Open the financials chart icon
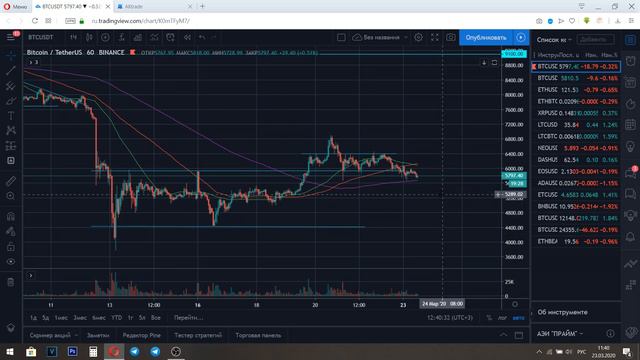 pyautogui.click(x=138, y=37)
